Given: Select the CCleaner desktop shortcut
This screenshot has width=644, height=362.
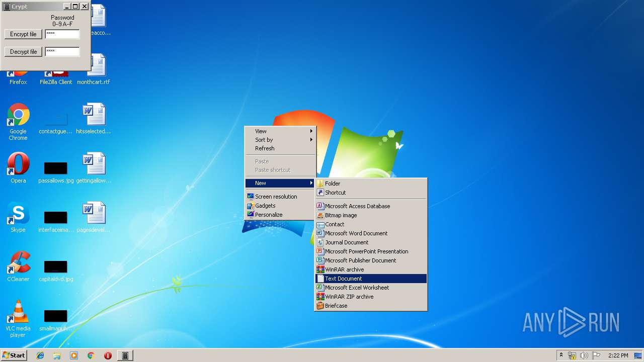Looking at the screenshot, I should point(18,266).
